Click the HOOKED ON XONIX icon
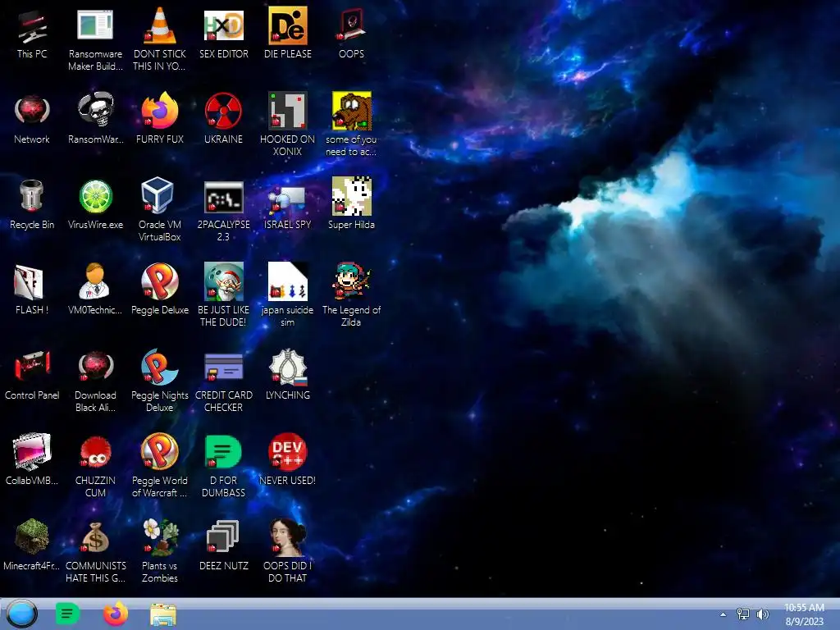840x630 pixels. pyautogui.click(x=288, y=111)
